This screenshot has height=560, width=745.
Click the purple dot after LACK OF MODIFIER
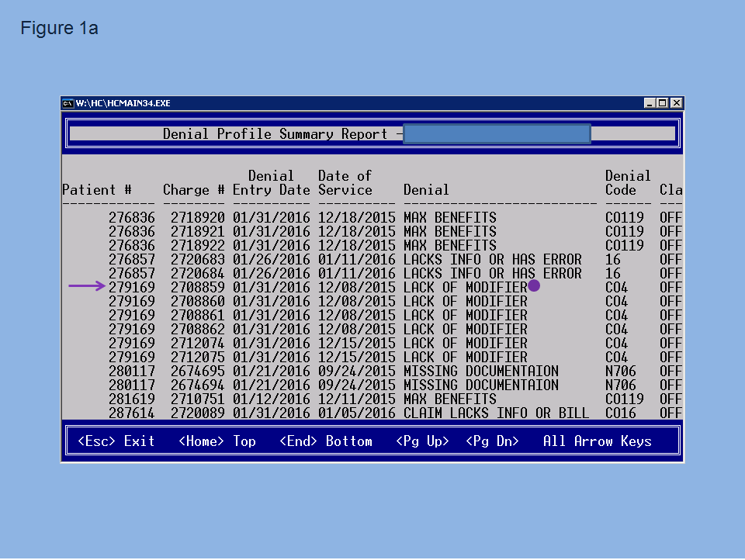pyautogui.click(x=534, y=286)
